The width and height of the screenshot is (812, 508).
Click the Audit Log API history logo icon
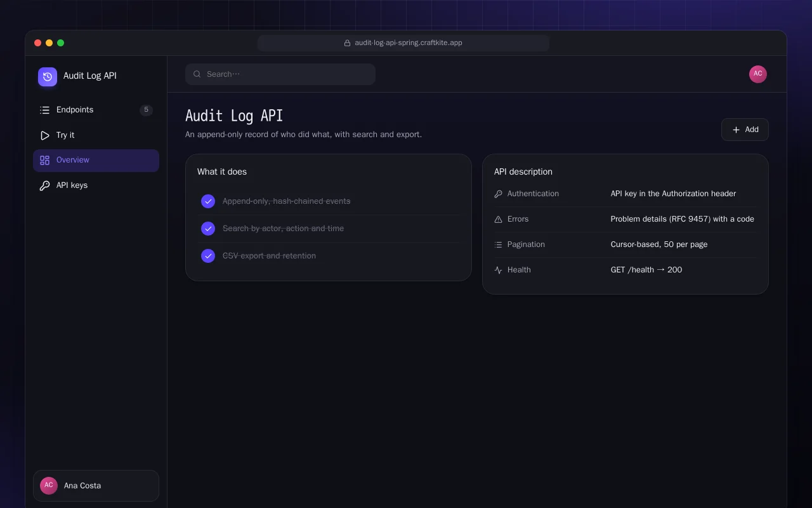(48, 77)
